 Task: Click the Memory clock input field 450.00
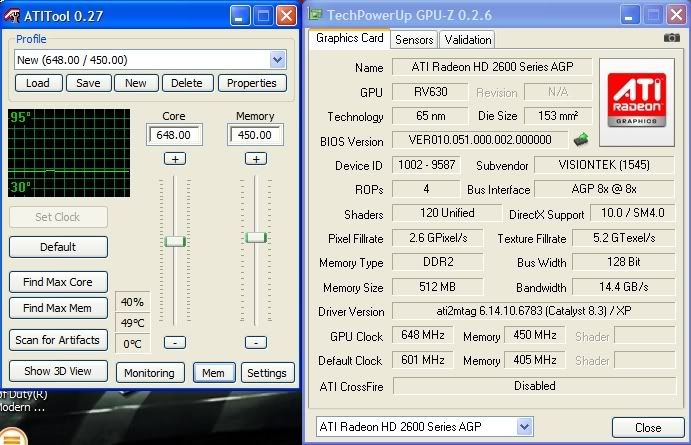click(x=256, y=135)
